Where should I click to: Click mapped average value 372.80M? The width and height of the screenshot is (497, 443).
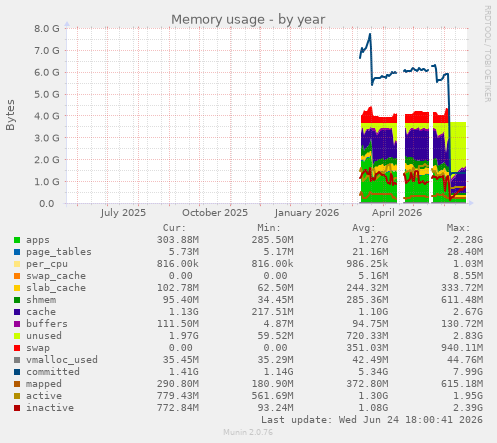click(367, 384)
